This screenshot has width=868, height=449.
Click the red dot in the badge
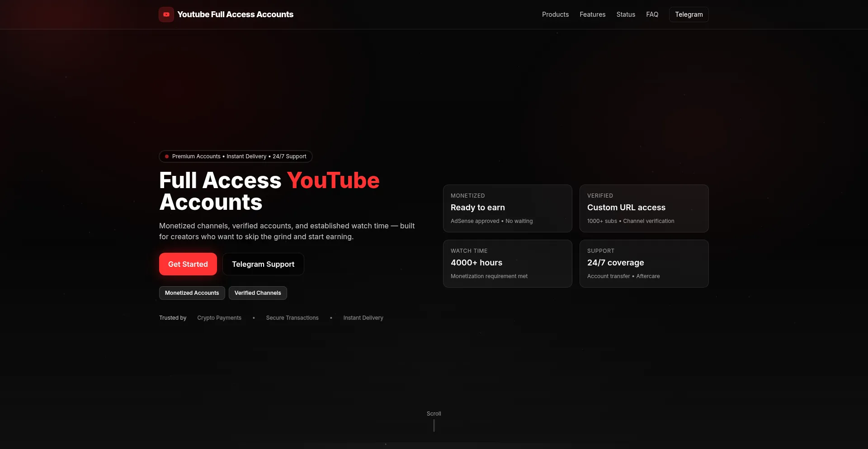click(x=167, y=156)
